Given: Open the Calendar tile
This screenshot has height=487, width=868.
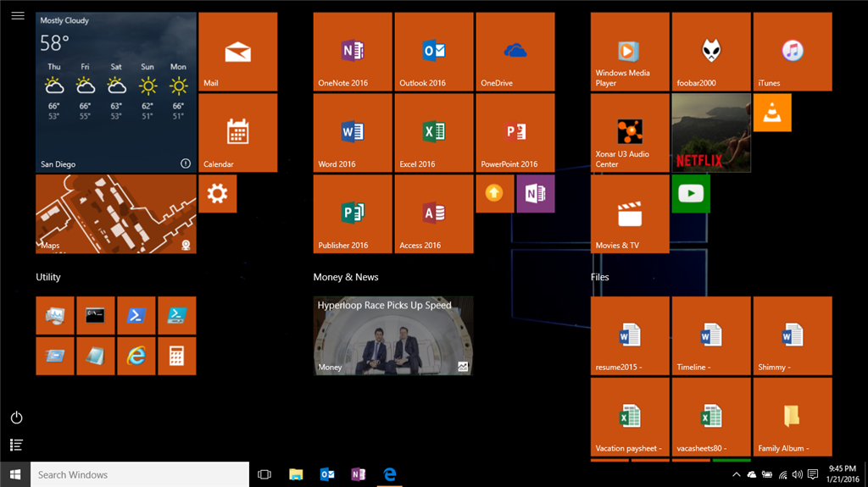Looking at the screenshot, I should (238, 133).
